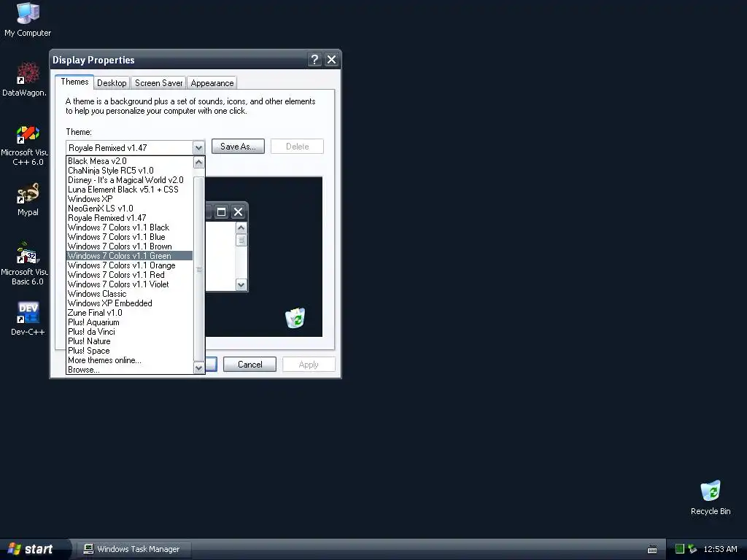
Task: Select the Recycle Bin on the desktop
Action: [x=711, y=497]
